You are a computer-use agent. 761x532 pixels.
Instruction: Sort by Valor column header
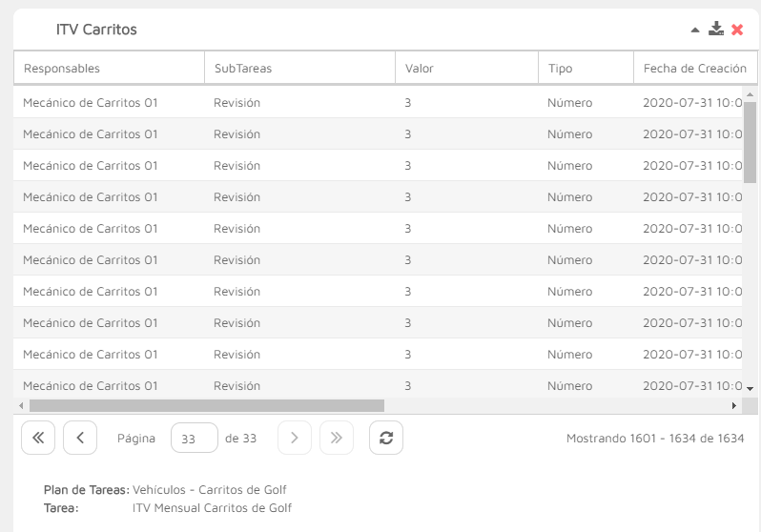coord(466,69)
